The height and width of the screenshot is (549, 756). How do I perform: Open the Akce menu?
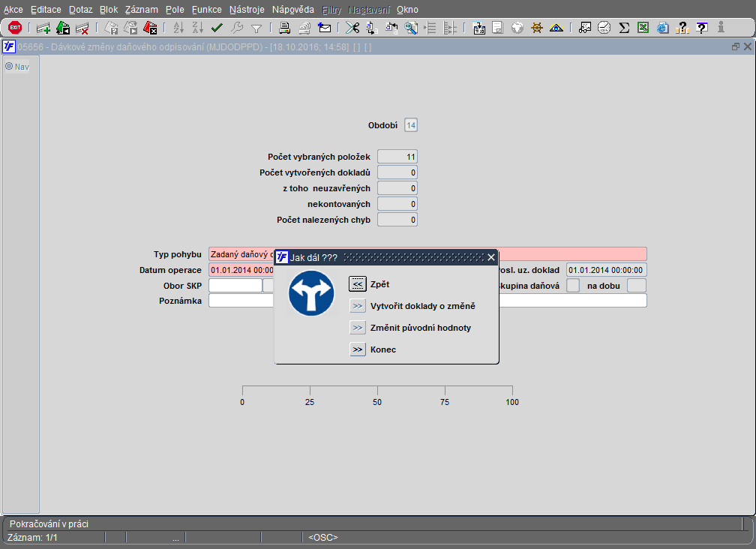[13, 10]
